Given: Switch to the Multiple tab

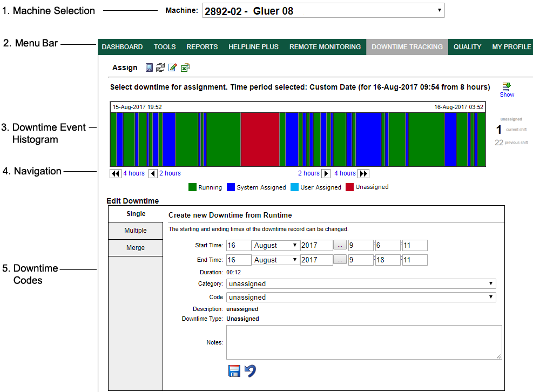Looking at the screenshot, I should click(136, 231).
